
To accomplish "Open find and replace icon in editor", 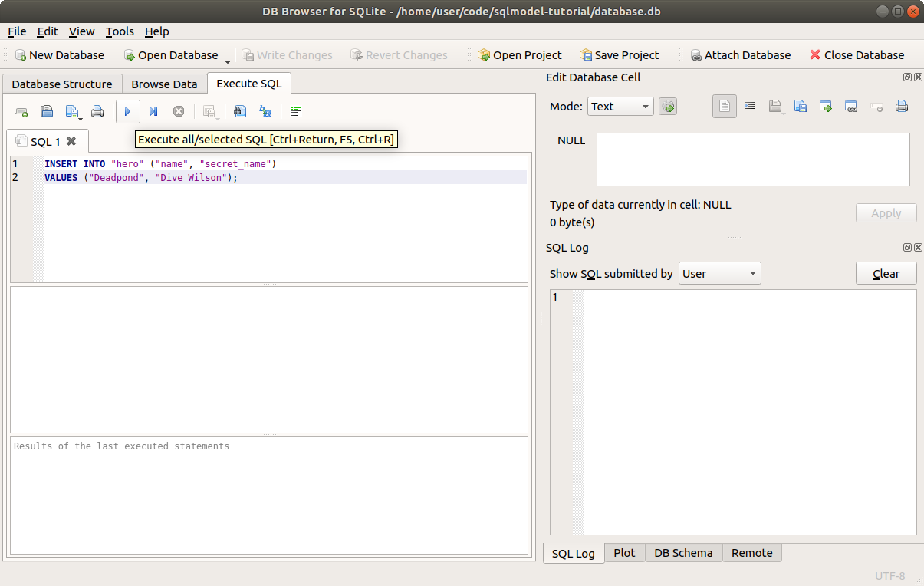I will click(265, 112).
